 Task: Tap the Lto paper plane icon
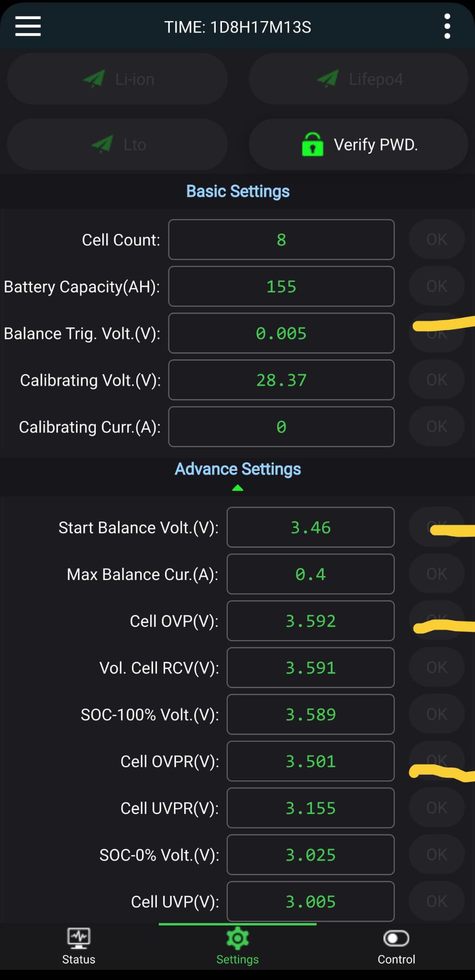[x=102, y=145]
